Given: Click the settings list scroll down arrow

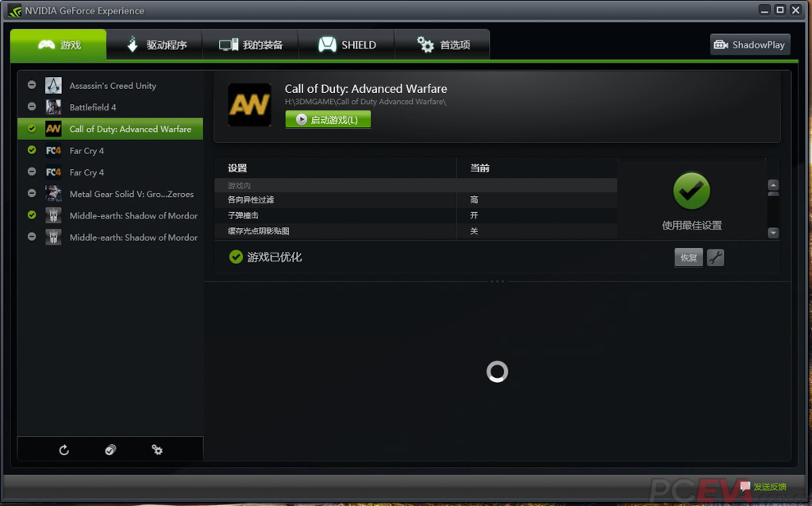Looking at the screenshot, I should tap(773, 233).
